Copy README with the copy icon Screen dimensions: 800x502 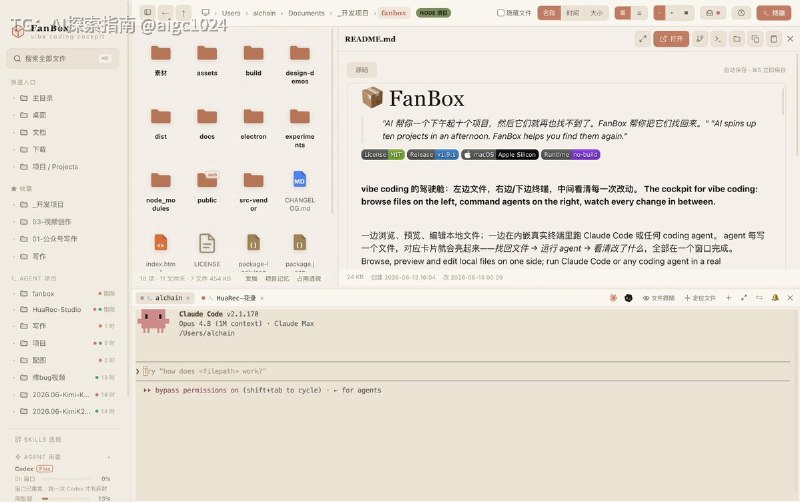tap(756, 39)
